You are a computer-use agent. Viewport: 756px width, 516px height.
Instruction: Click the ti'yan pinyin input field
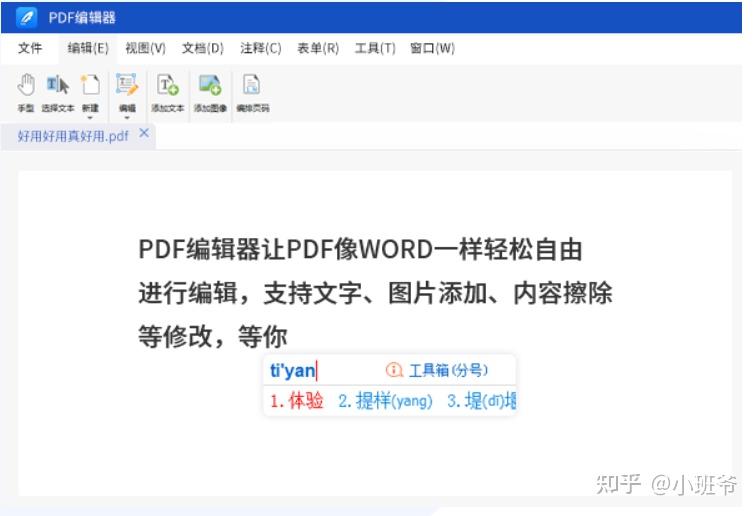tap(293, 370)
